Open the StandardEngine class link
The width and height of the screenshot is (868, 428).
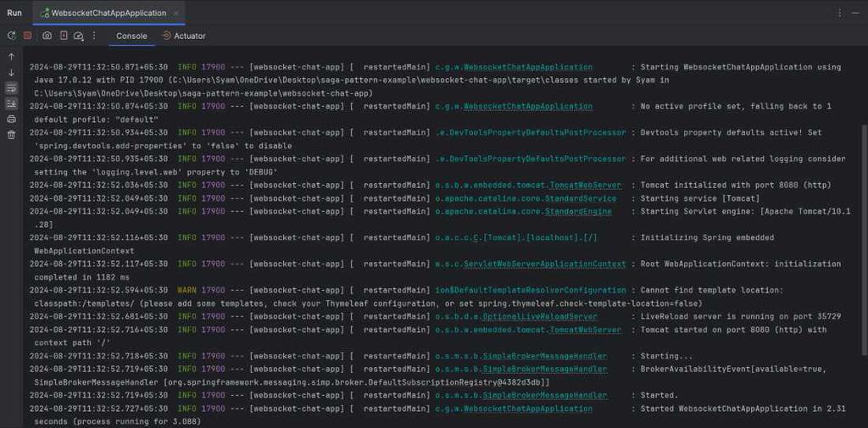click(x=578, y=212)
